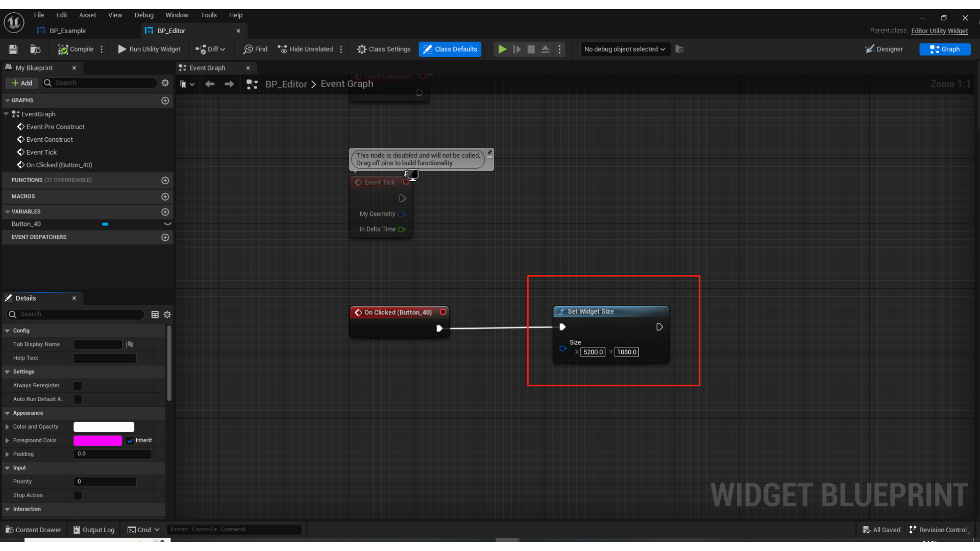Open Foreground Color magenta swatch
This screenshot has width=980, height=551.
point(97,441)
